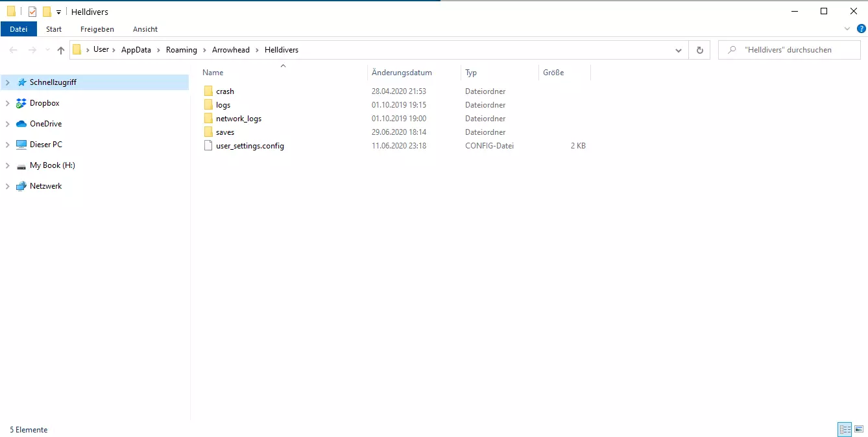The width and height of the screenshot is (868, 437).
Task: Navigate to Arrowhead in breadcrumb
Action: [x=231, y=50]
